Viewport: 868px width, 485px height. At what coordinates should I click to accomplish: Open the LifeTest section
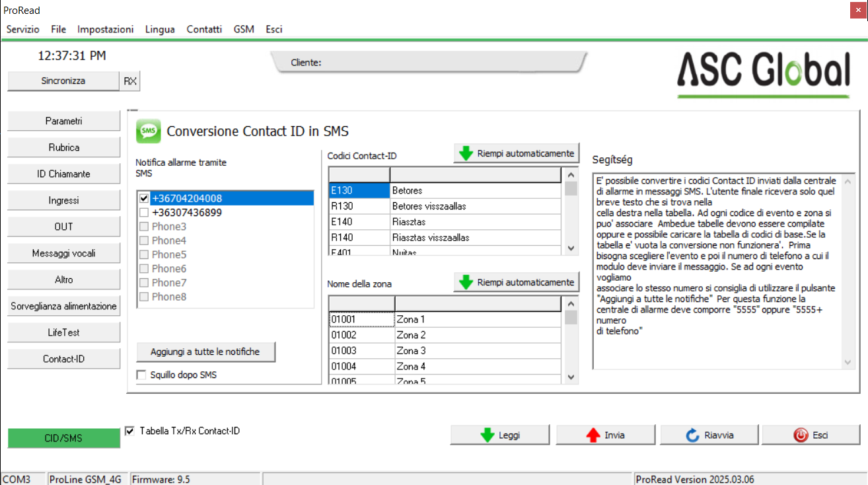click(64, 332)
